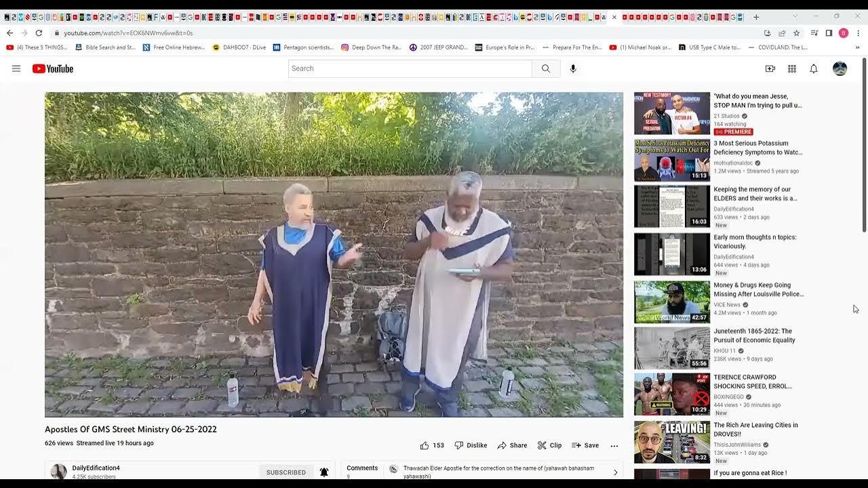Open the 'Free Online Hebrew' bookmark
868x488 pixels.
pyautogui.click(x=174, y=47)
